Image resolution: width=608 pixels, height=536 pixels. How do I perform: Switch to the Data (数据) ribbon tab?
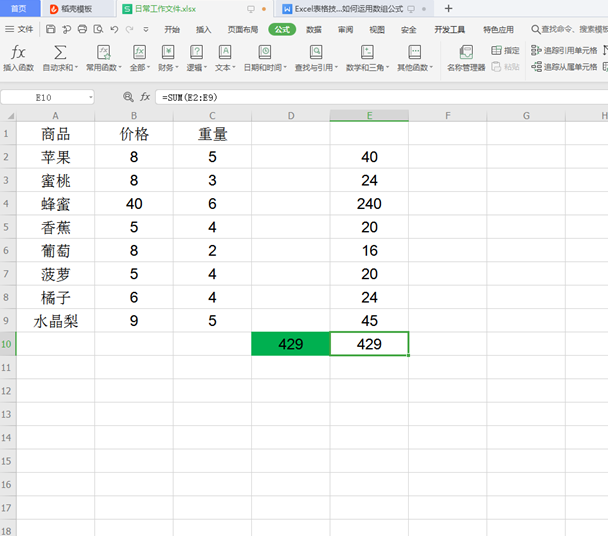click(314, 29)
